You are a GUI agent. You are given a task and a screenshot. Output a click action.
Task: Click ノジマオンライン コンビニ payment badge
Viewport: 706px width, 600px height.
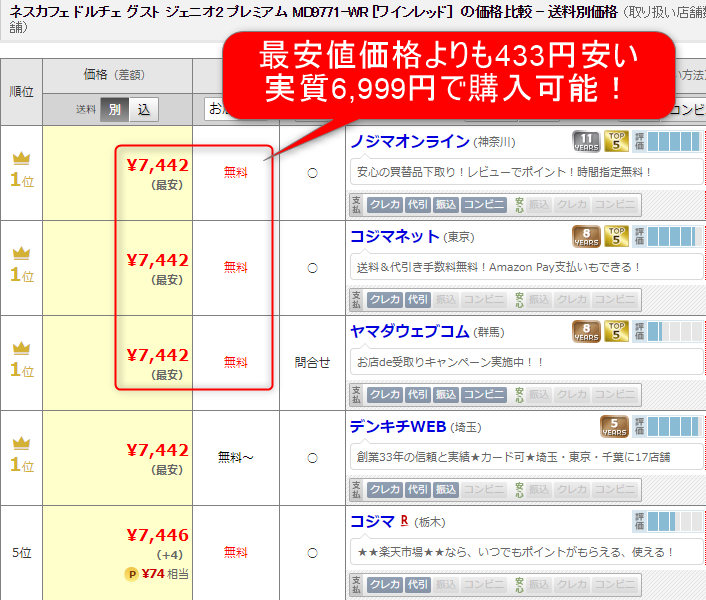click(484, 205)
